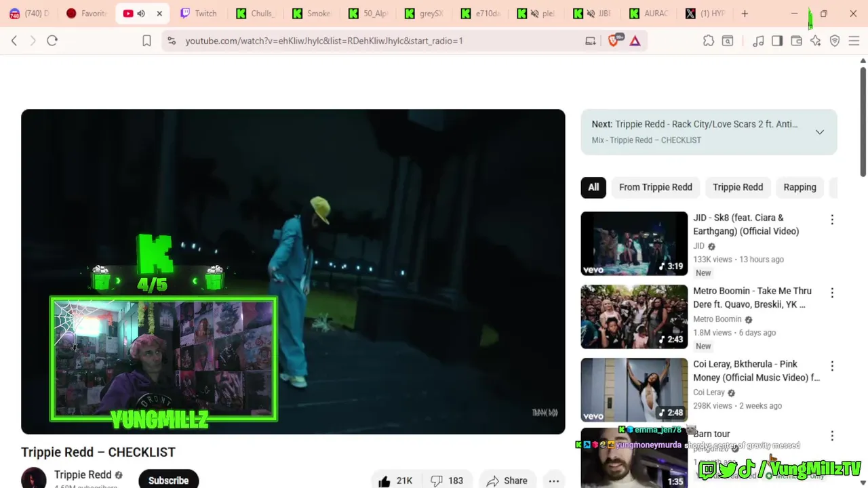
Task: Open site settings icon beside the URL
Action: point(171,41)
